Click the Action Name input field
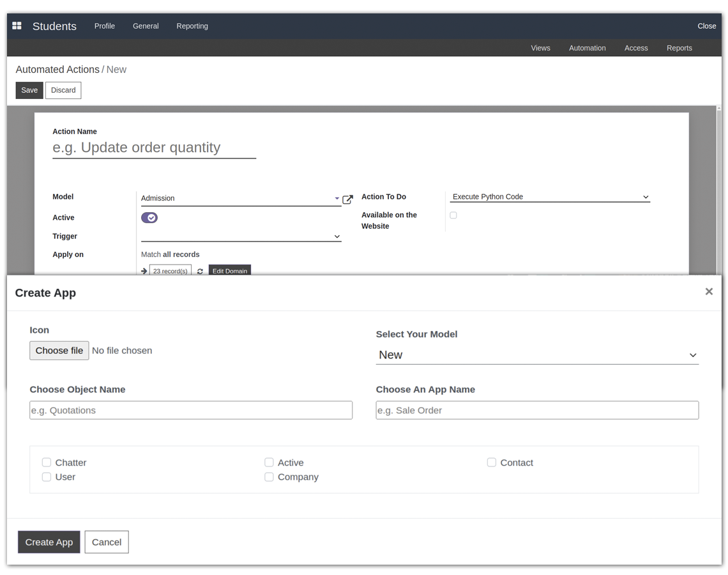 (x=154, y=148)
